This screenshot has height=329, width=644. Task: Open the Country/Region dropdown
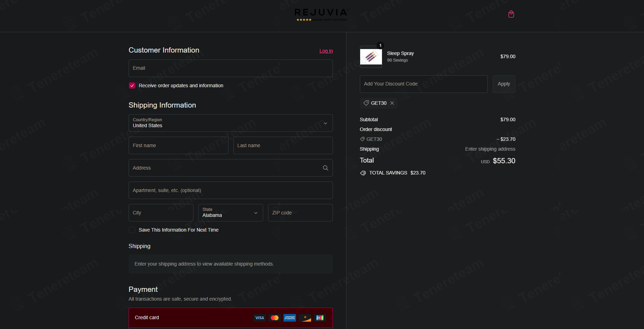coord(231,123)
